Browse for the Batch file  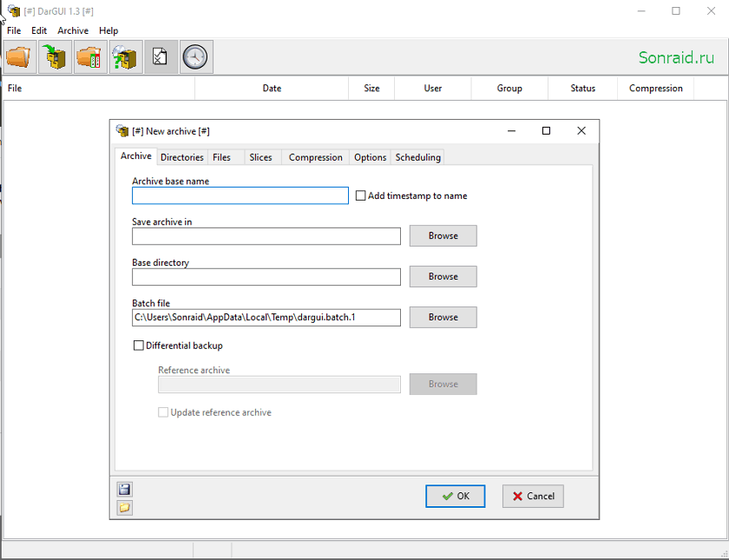443,317
